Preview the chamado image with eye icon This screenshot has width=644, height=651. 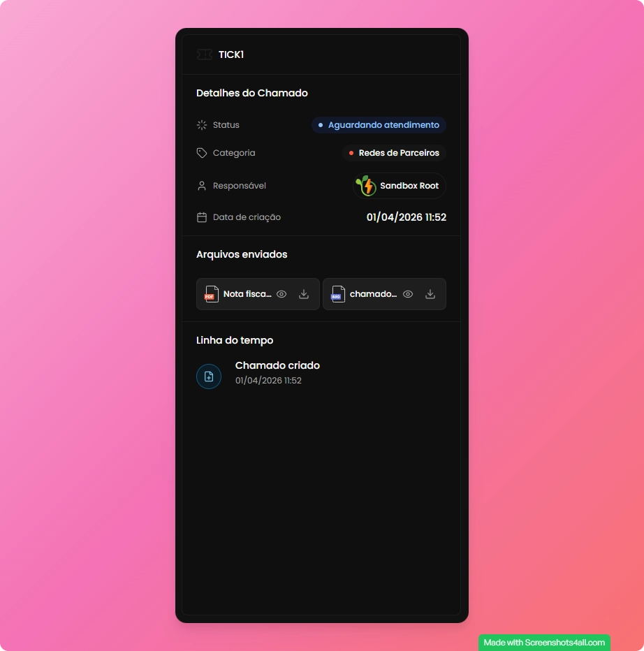tap(408, 294)
